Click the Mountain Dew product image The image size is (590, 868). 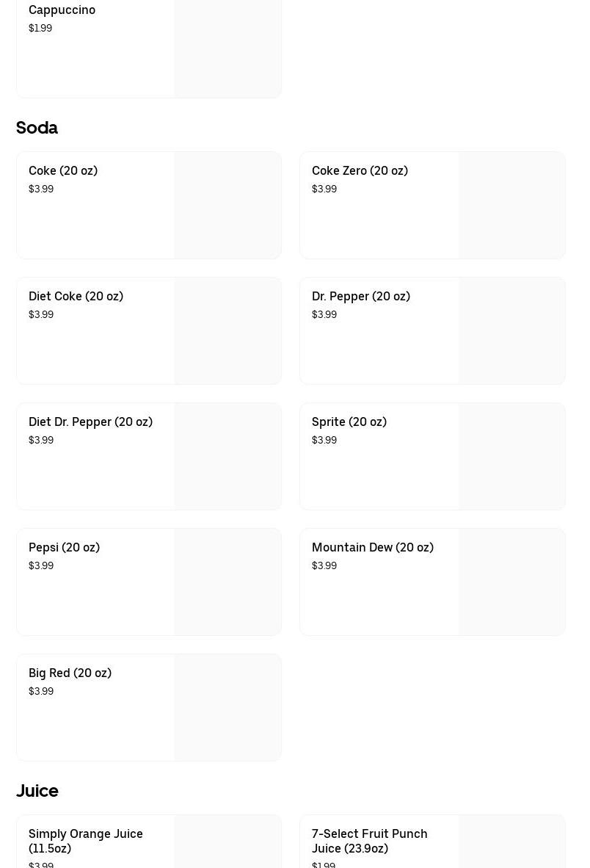click(511, 582)
